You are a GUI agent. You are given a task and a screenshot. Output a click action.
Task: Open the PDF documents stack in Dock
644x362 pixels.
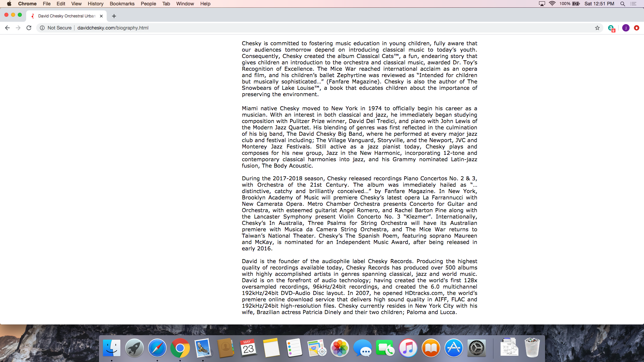point(509,348)
